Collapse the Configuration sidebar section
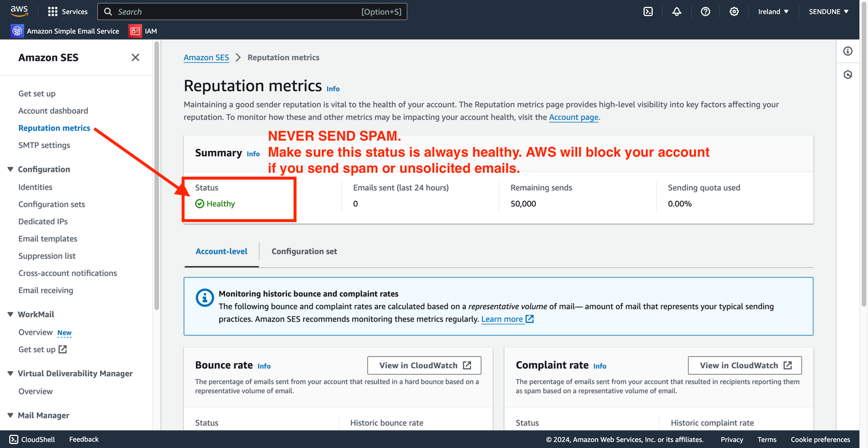This screenshot has height=448, width=868. click(x=10, y=169)
